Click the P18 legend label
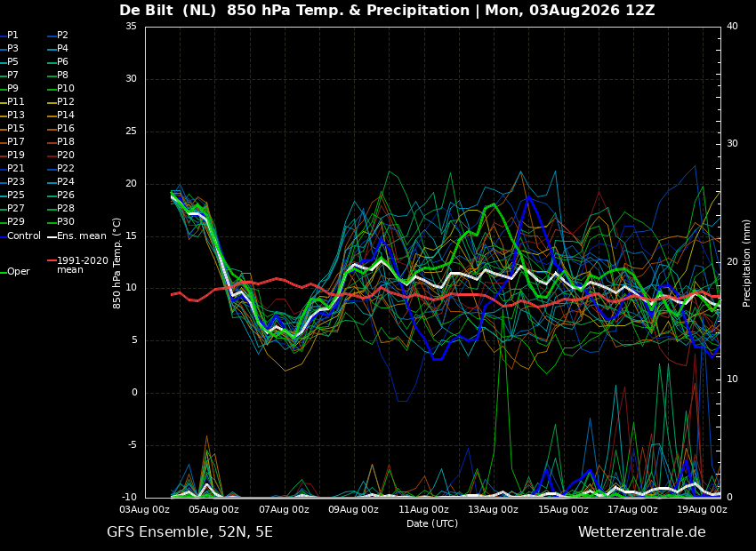 pos(66,141)
